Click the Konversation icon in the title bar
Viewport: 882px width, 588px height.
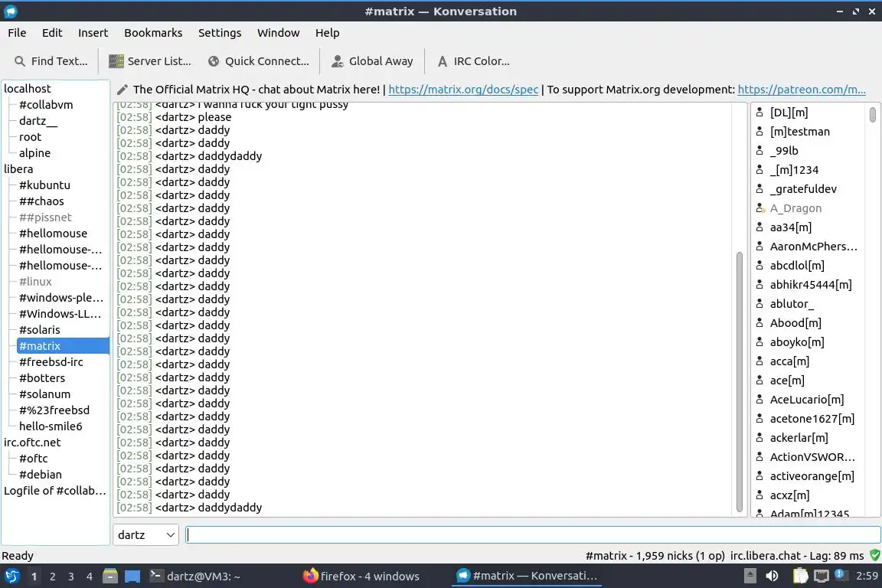click(x=10, y=11)
